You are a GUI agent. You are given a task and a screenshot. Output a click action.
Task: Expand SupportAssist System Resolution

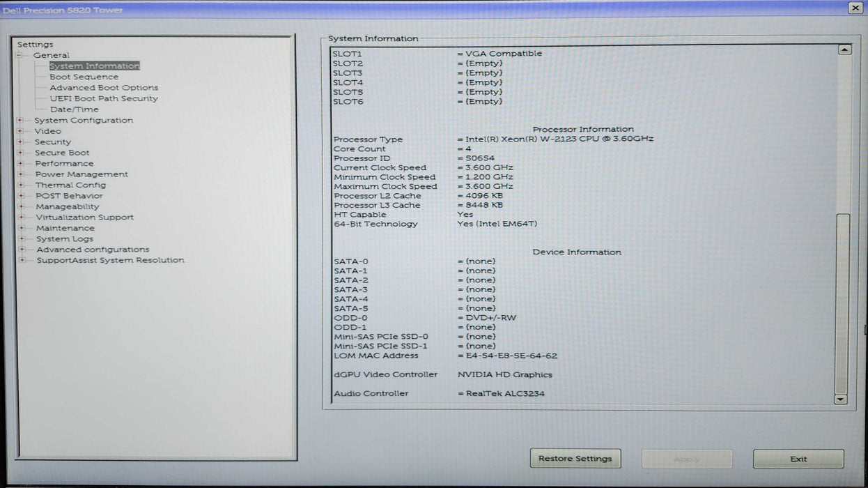(x=22, y=259)
